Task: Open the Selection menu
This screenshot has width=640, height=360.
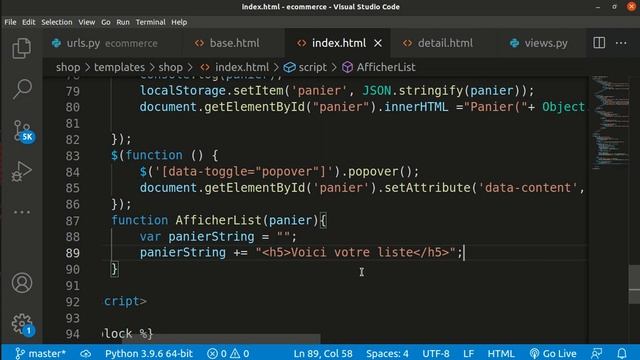Action: click(x=57, y=22)
